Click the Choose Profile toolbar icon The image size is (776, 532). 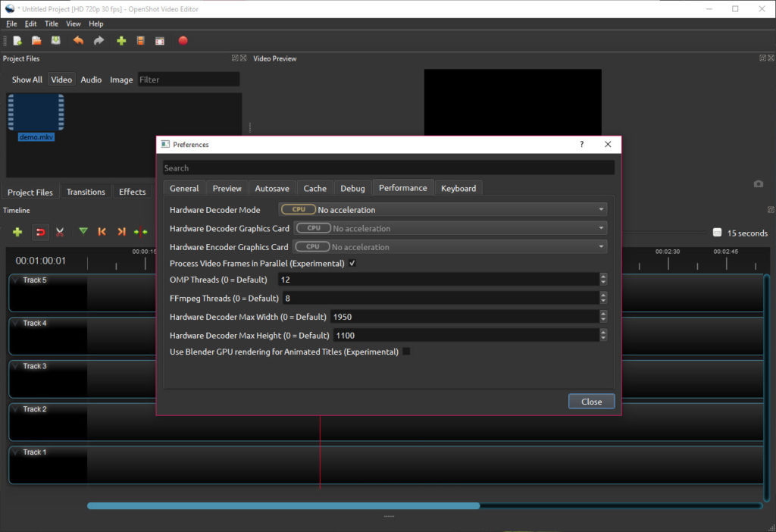point(140,41)
